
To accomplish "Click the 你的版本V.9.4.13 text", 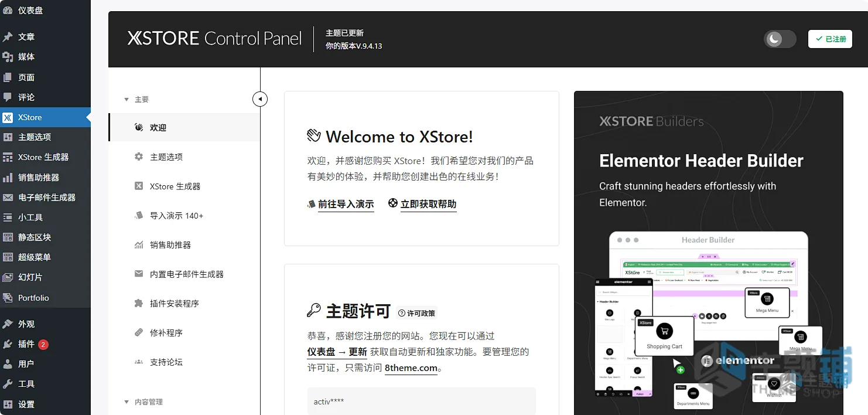I will pyautogui.click(x=354, y=46).
